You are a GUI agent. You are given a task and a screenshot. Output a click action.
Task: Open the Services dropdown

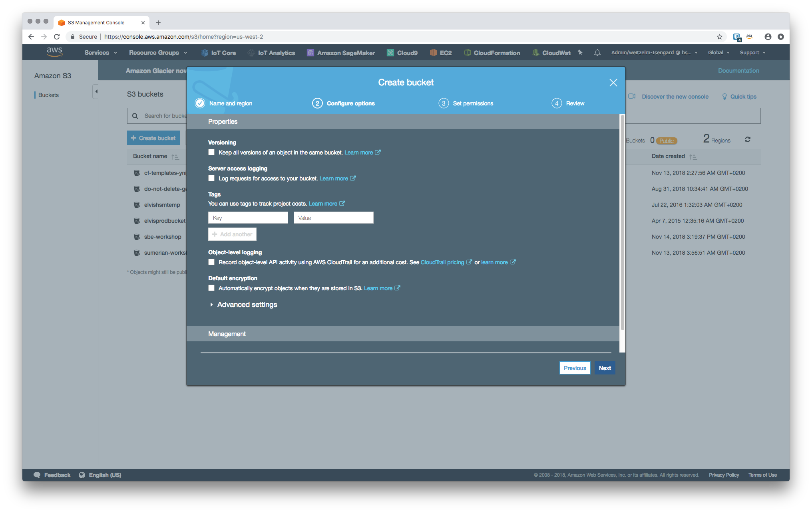point(101,53)
